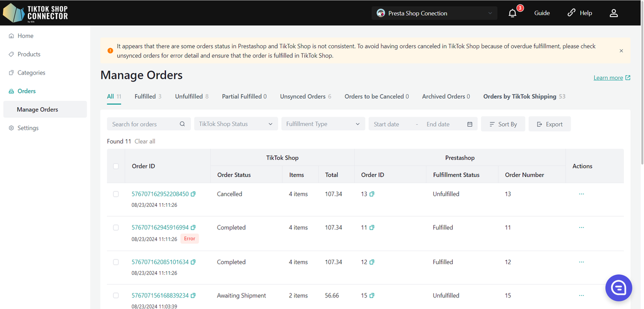
Task: Open the actions menu for order number 13
Action: pyautogui.click(x=582, y=194)
